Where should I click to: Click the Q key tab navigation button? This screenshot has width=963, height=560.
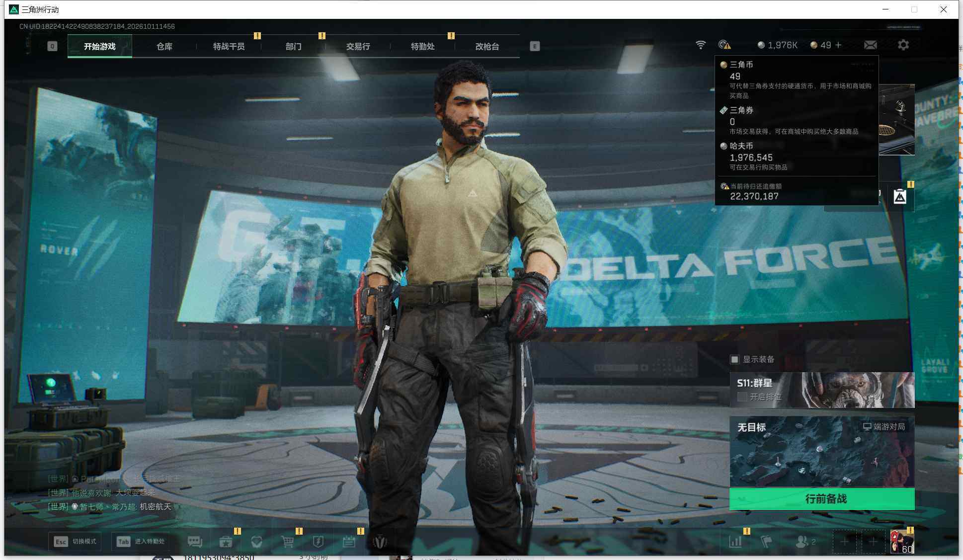point(52,46)
